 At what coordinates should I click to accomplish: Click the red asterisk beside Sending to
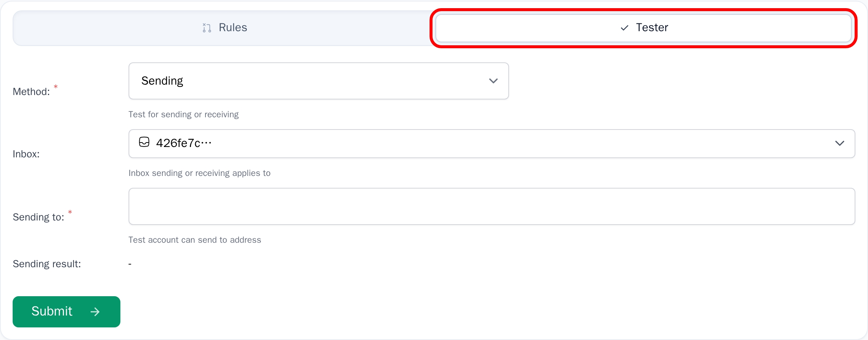(x=70, y=212)
